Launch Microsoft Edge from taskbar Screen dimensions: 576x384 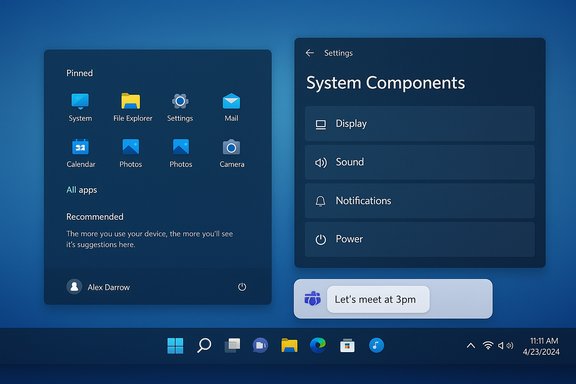[x=318, y=345]
